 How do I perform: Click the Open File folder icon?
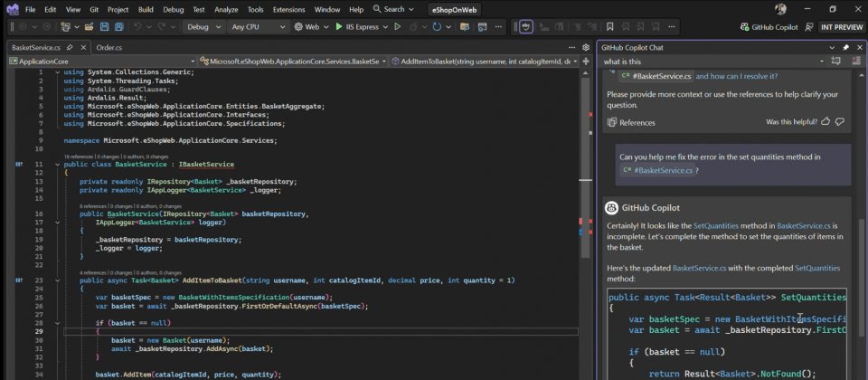(89, 26)
